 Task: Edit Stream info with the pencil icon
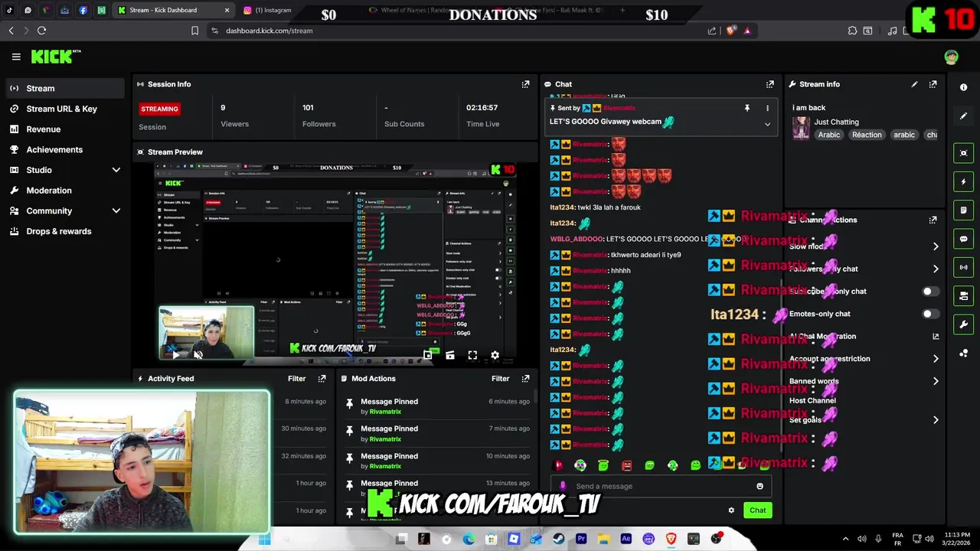914,84
